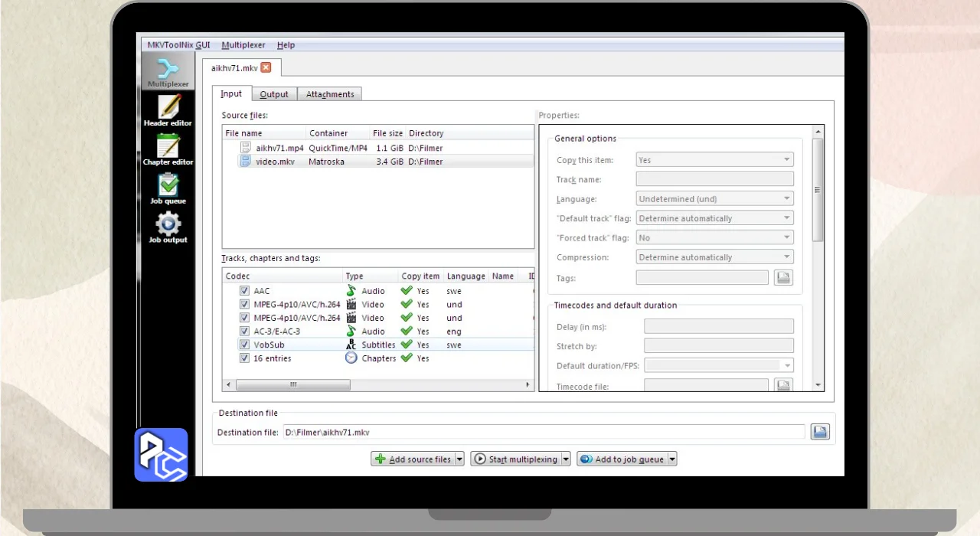Viewport: 980px width, 536px height.
Task: Open the "Default track" flag dropdown
Action: pos(714,218)
